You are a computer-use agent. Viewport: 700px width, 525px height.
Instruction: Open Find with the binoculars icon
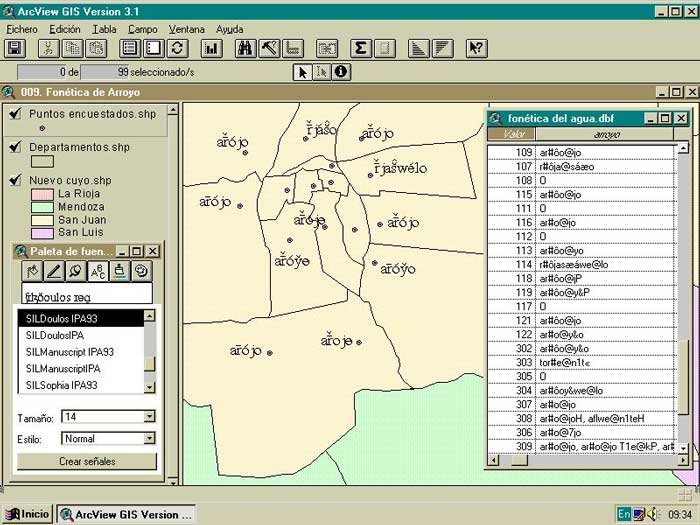pyautogui.click(x=246, y=49)
